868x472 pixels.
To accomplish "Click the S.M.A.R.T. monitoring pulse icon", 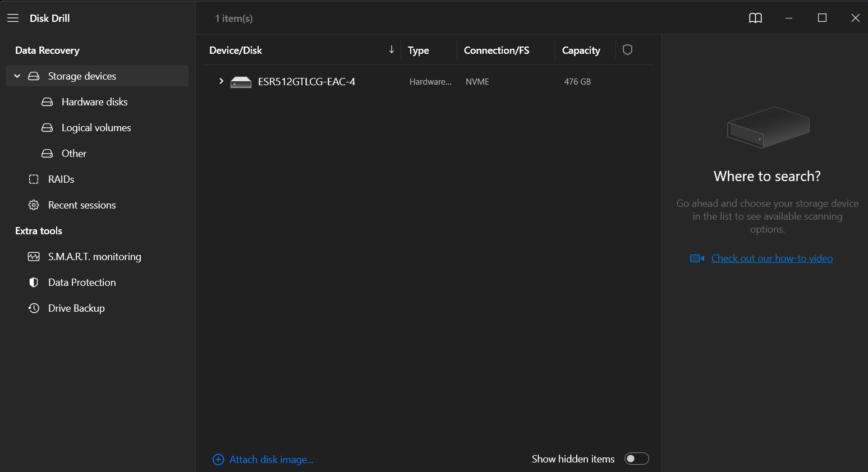I will (34, 257).
